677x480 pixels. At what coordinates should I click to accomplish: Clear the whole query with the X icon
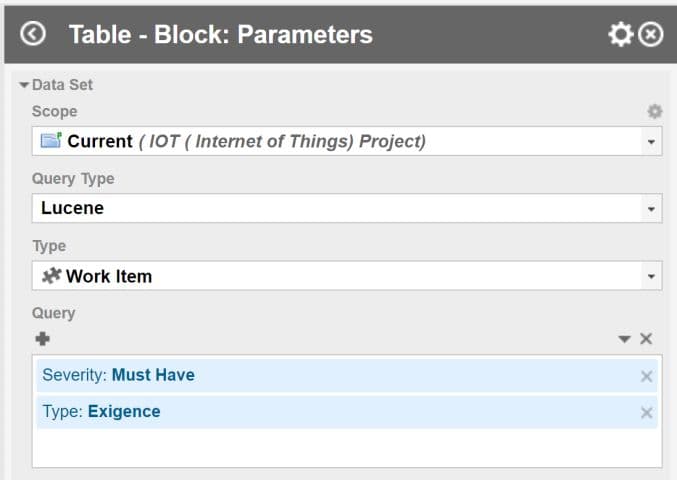tap(646, 339)
